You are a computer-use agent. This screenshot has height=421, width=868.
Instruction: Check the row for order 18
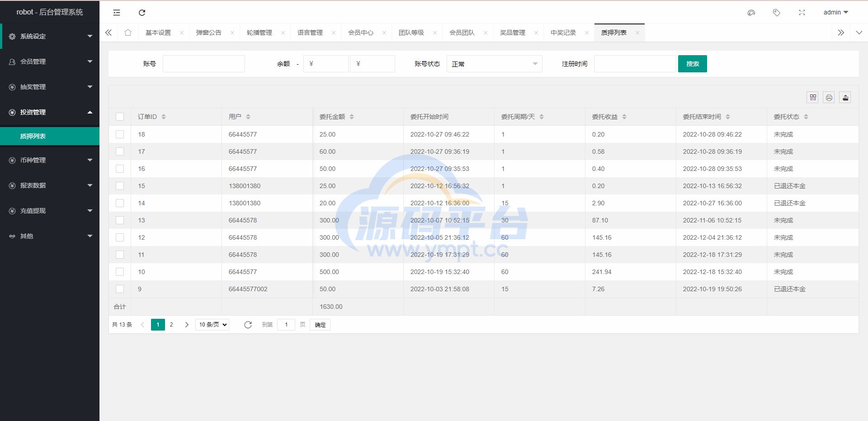[x=120, y=134]
